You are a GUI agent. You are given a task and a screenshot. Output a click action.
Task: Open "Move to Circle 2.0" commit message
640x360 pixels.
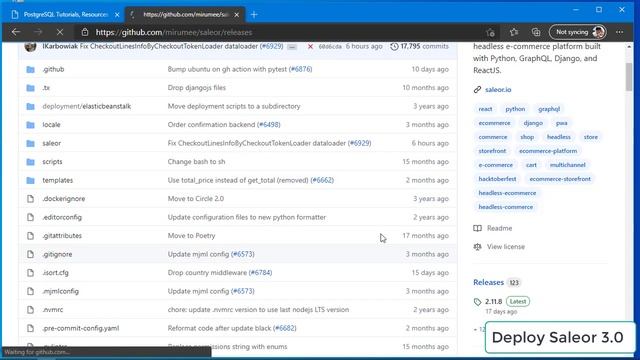point(196,199)
